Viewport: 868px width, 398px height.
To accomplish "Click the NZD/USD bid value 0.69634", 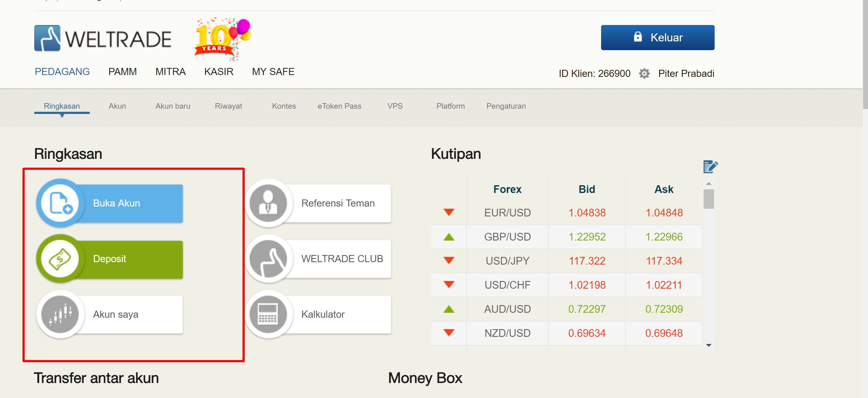I will tap(587, 333).
